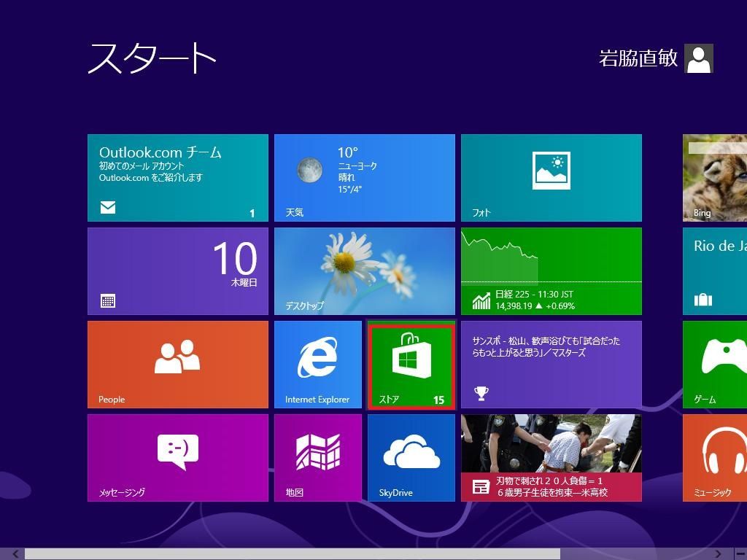Open the Calendar tile showing 10

178,271
